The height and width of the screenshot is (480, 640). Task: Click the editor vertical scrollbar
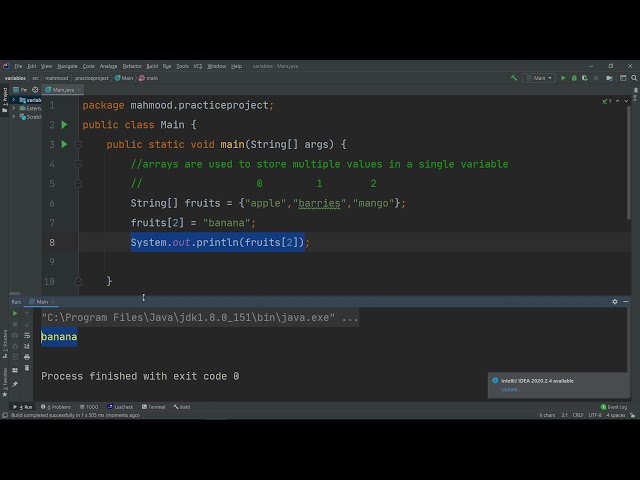click(629, 163)
